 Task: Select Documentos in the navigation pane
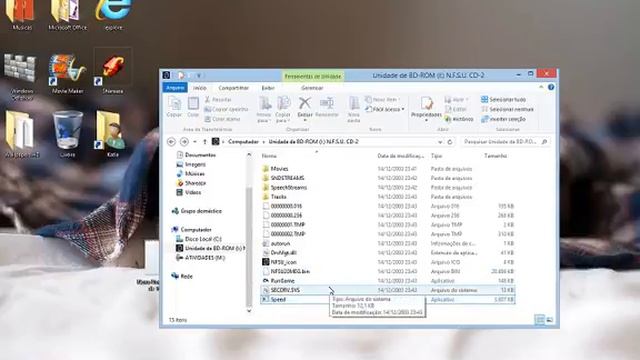point(196,155)
